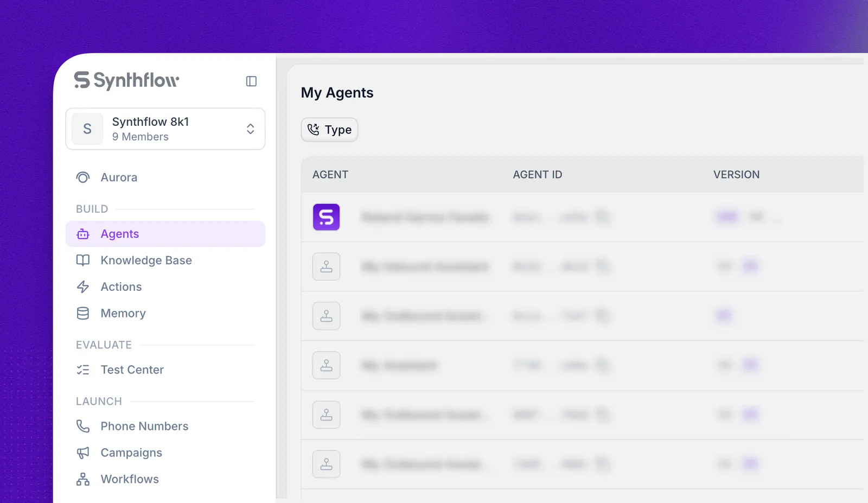Open Knowledge Base page

coord(165,260)
